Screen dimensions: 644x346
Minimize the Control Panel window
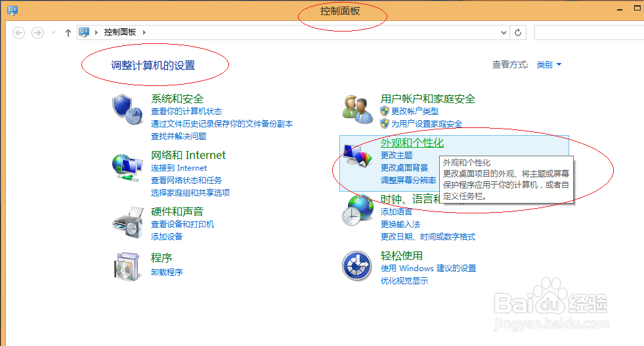point(620,9)
